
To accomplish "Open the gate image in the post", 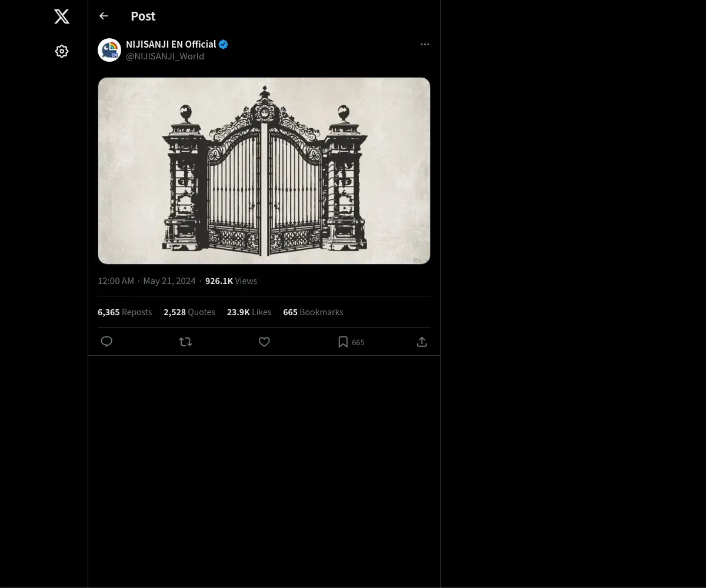I will coord(264,171).
